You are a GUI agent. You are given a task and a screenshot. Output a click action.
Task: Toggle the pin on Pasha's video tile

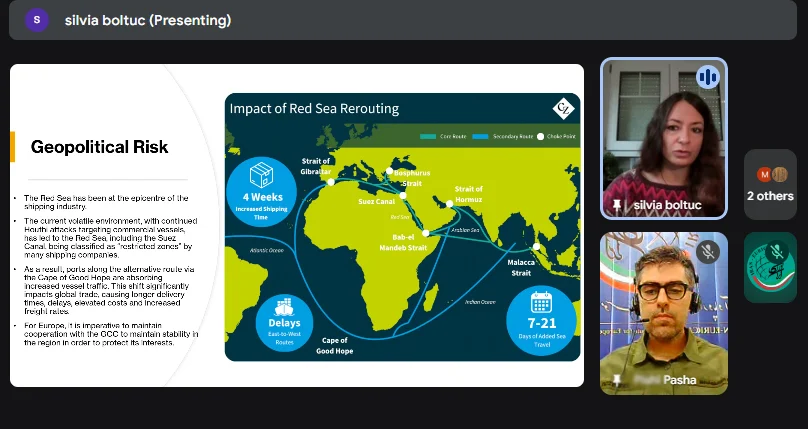pos(617,381)
